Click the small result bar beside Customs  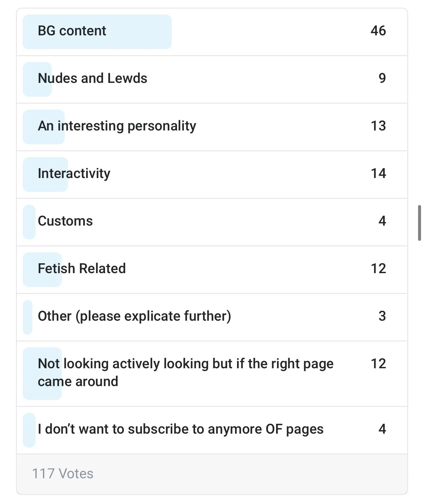click(x=29, y=222)
